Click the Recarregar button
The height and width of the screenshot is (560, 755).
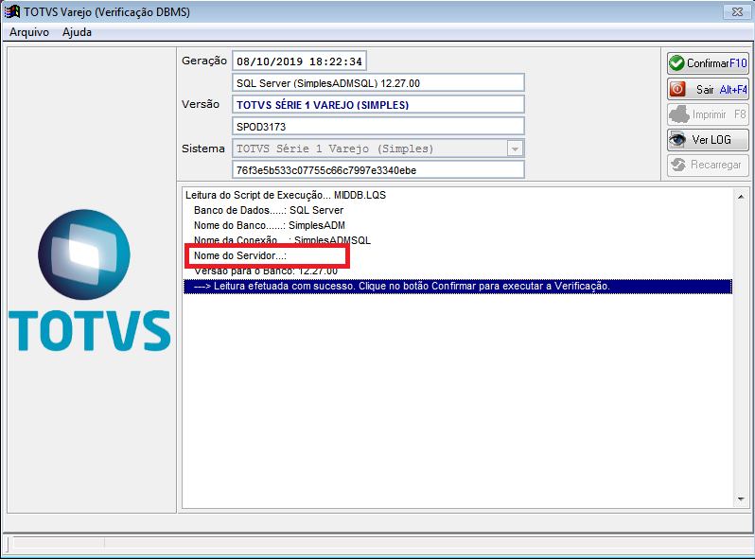pyautogui.click(x=708, y=165)
